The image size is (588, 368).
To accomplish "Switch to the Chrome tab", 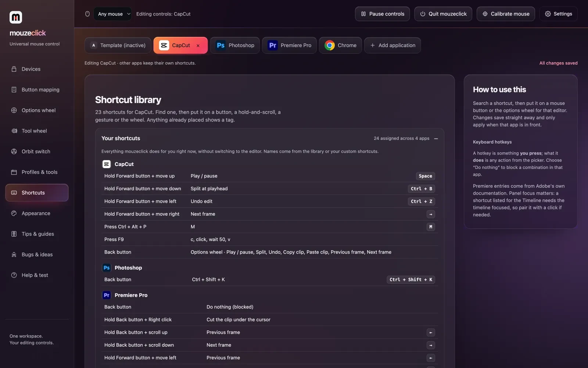I will 340,45.
